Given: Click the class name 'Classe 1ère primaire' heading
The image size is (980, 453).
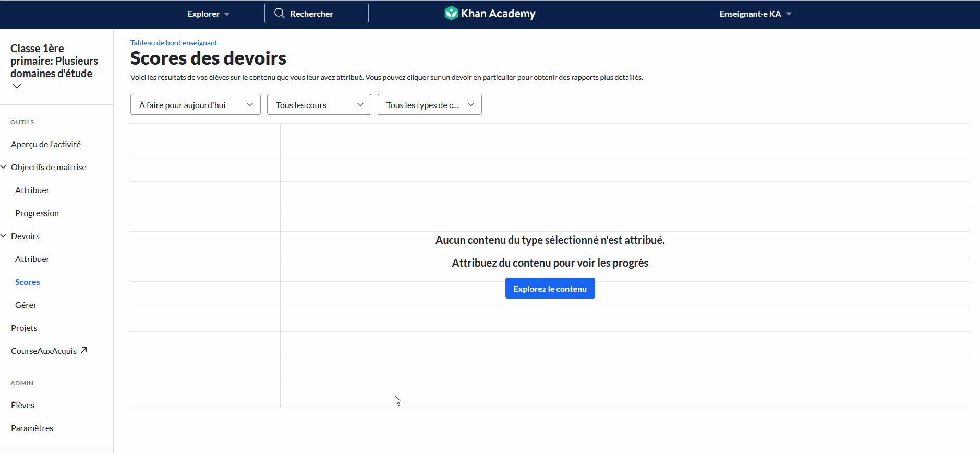Looking at the screenshot, I should (x=54, y=61).
